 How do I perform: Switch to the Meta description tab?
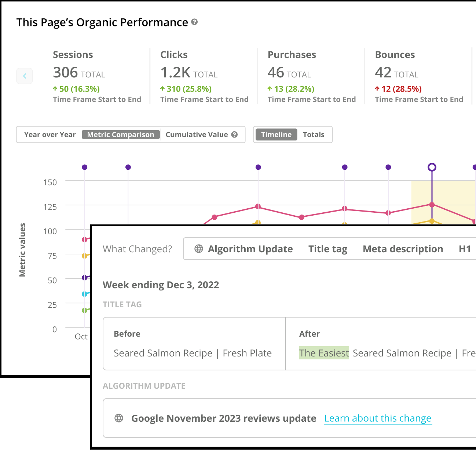click(403, 249)
